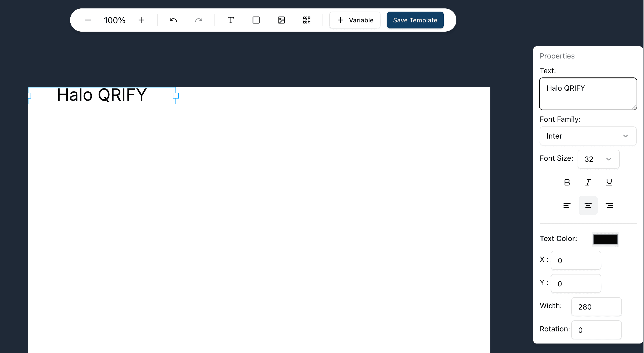Click the Width input field

(x=596, y=307)
